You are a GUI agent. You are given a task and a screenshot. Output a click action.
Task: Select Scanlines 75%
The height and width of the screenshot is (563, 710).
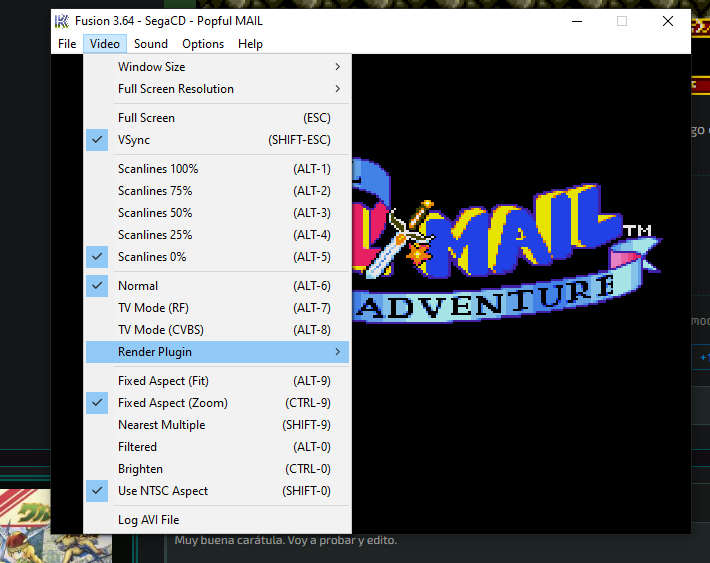[217, 191]
